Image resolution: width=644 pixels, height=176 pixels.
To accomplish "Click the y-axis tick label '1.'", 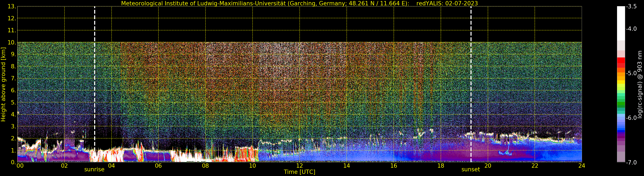I will 13,150.
